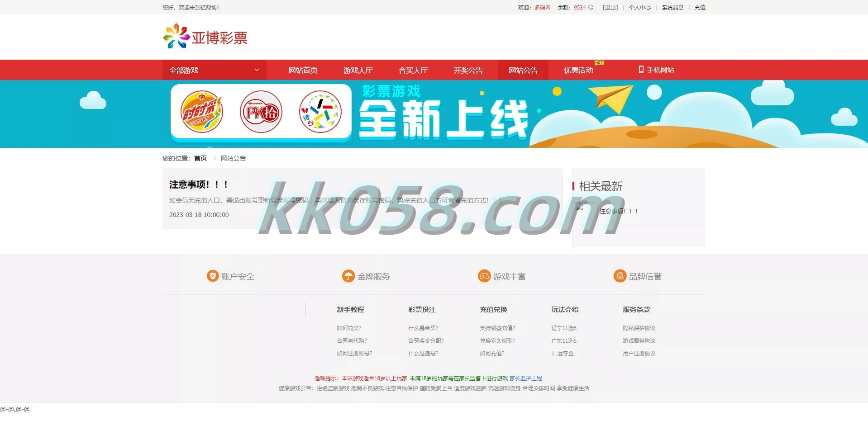The height and width of the screenshot is (425, 868).
Task: Click the 游戏丰富 gamepad icon
Action: (484, 276)
